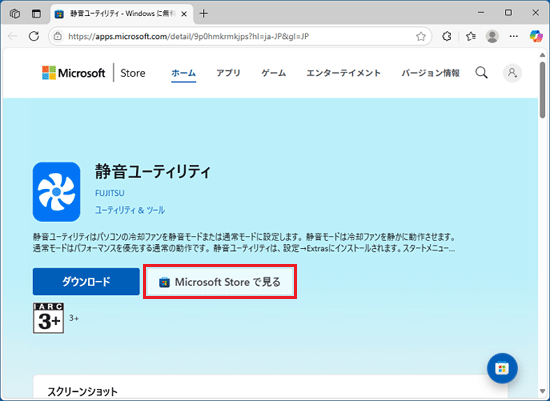Select the バージョン情報 navigation tab

click(431, 73)
